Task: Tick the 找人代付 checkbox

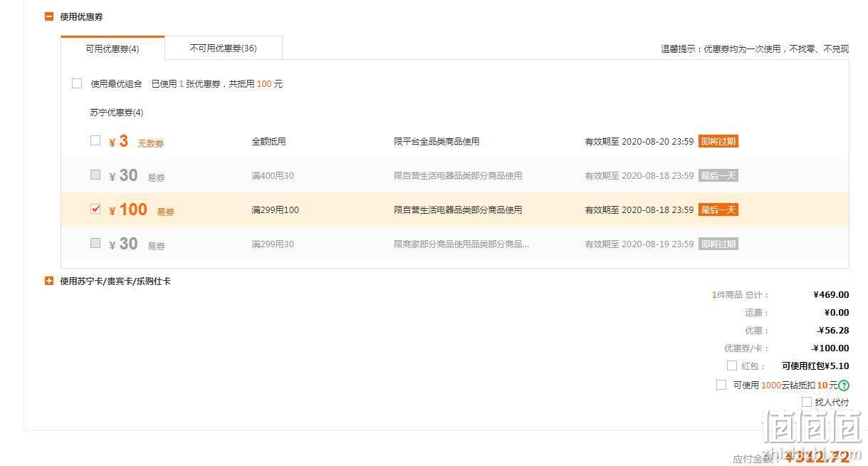Action: click(807, 402)
